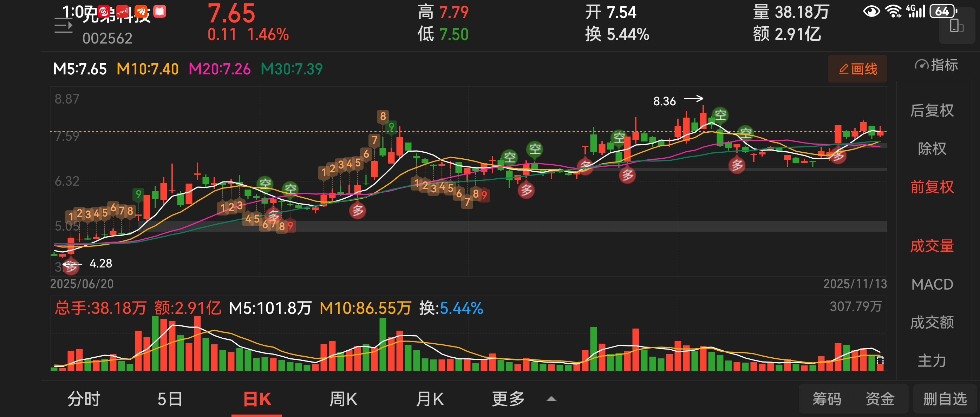
Task: Tap the 空 signal marker near 8.36 high
Action: (720, 115)
